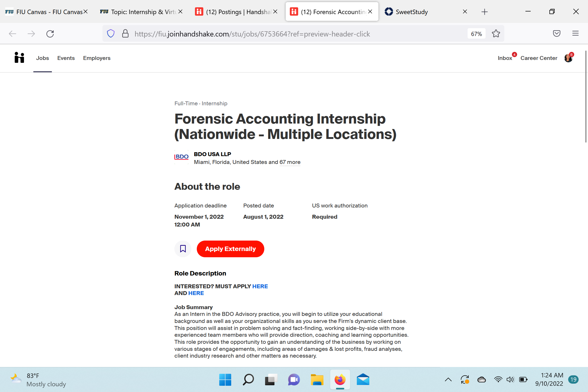
Task: Click the Apply Externally button
Action: [230, 249]
